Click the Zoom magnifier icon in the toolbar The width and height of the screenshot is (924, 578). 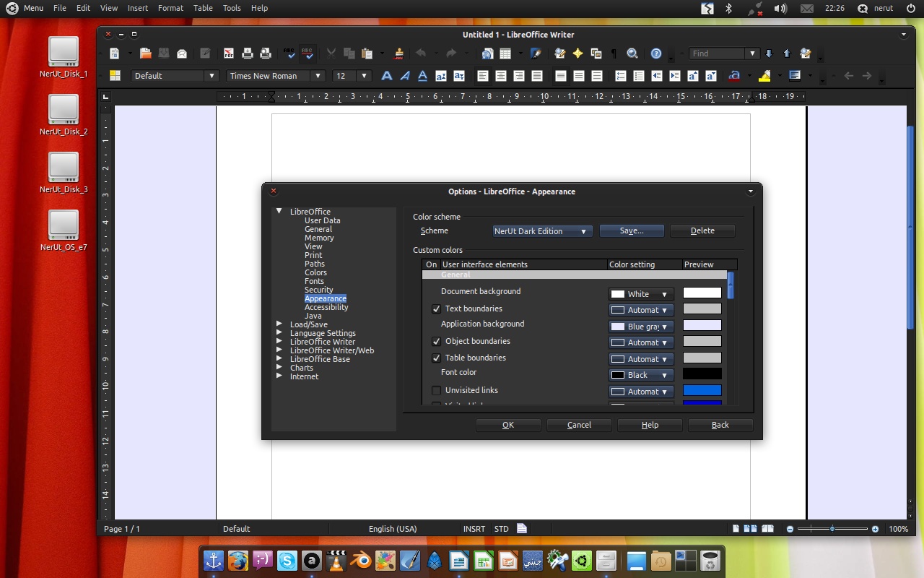(632, 53)
